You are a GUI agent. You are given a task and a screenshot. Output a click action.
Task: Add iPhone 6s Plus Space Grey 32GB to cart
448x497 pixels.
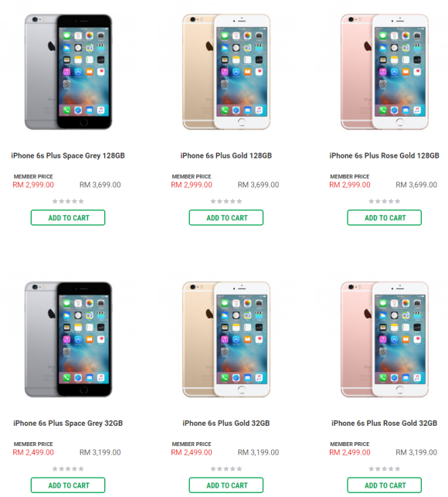point(68,485)
